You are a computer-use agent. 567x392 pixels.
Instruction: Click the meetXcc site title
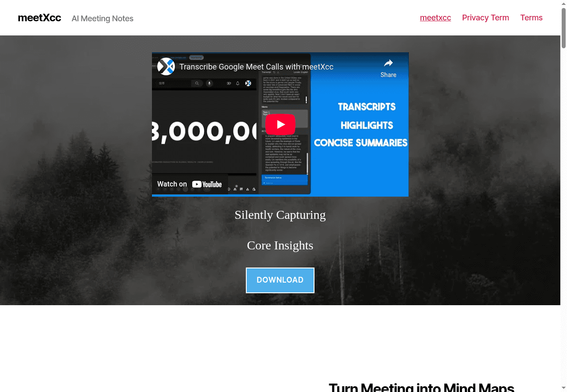[39, 18]
